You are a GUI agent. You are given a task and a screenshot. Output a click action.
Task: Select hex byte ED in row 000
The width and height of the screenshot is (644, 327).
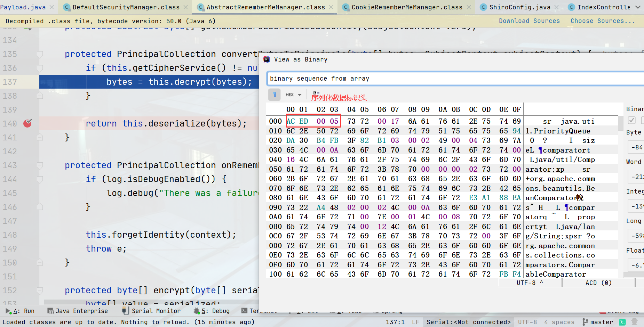pyautogui.click(x=304, y=121)
